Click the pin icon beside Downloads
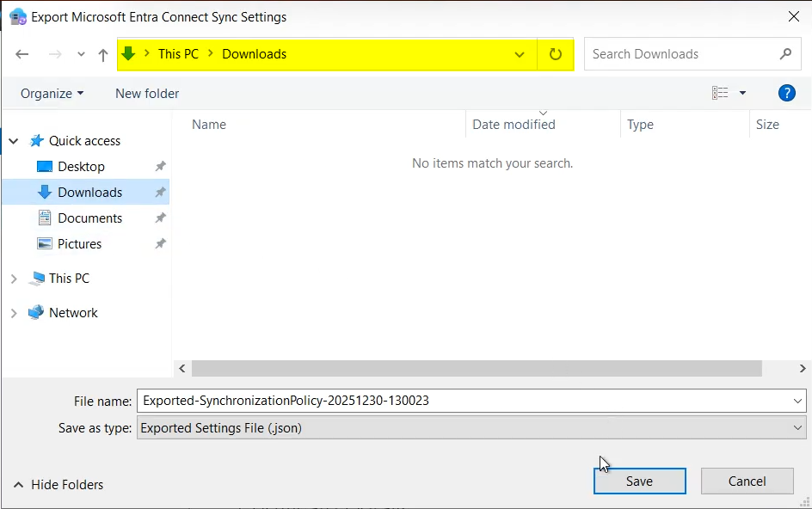The height and width of the screenshot is (509, 812). [161, 192]
